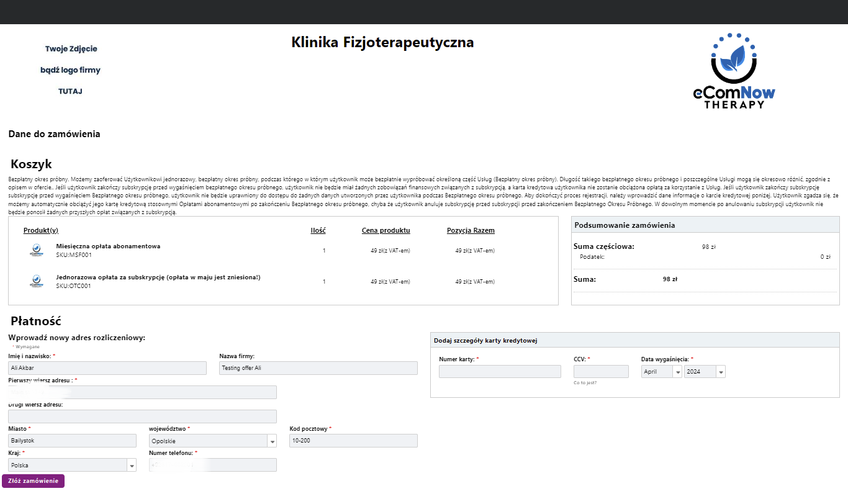This screenshot has width=848, height=504.
Task: Click the Miasto field showing Bailystok
Action: [x=71, y=440]
